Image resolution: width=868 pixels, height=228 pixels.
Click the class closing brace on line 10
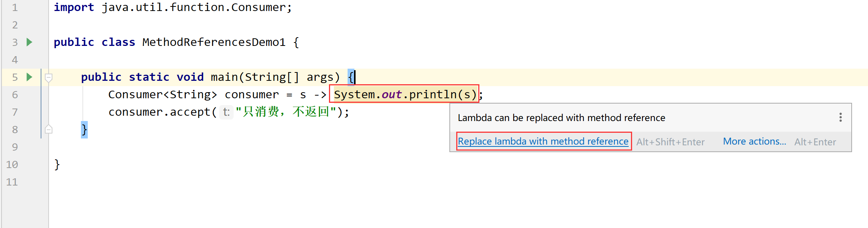(57, 165)
